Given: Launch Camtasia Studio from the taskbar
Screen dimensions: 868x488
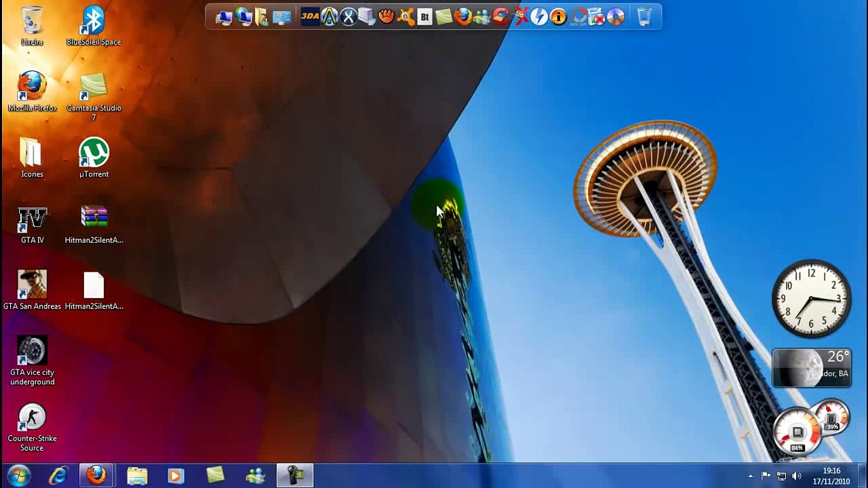Looking at the screenshot, I should [215, 476].
